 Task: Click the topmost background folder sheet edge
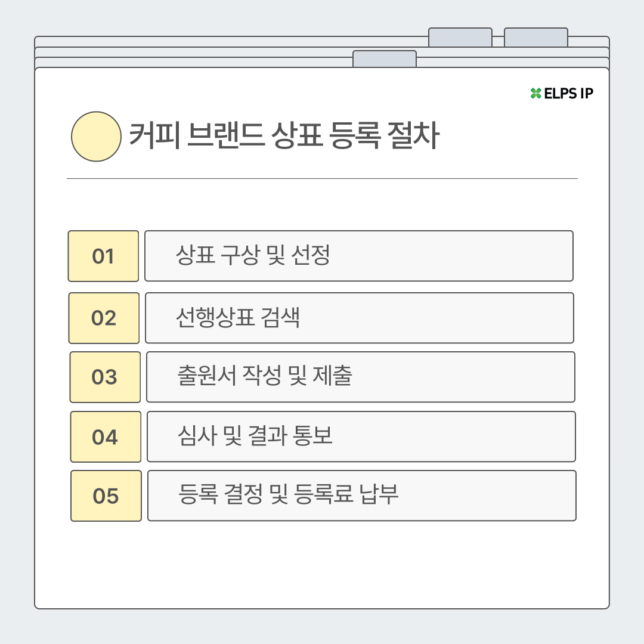[x=230, y=41]
